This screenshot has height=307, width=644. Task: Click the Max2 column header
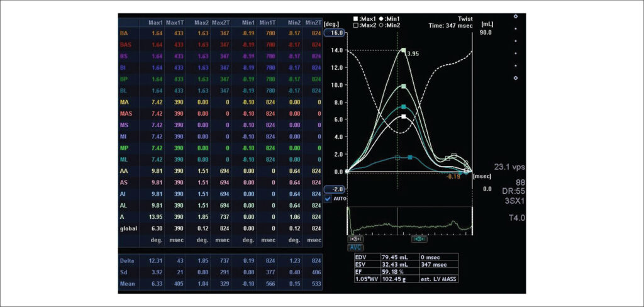pyautogui.click(x=202, y=22)
